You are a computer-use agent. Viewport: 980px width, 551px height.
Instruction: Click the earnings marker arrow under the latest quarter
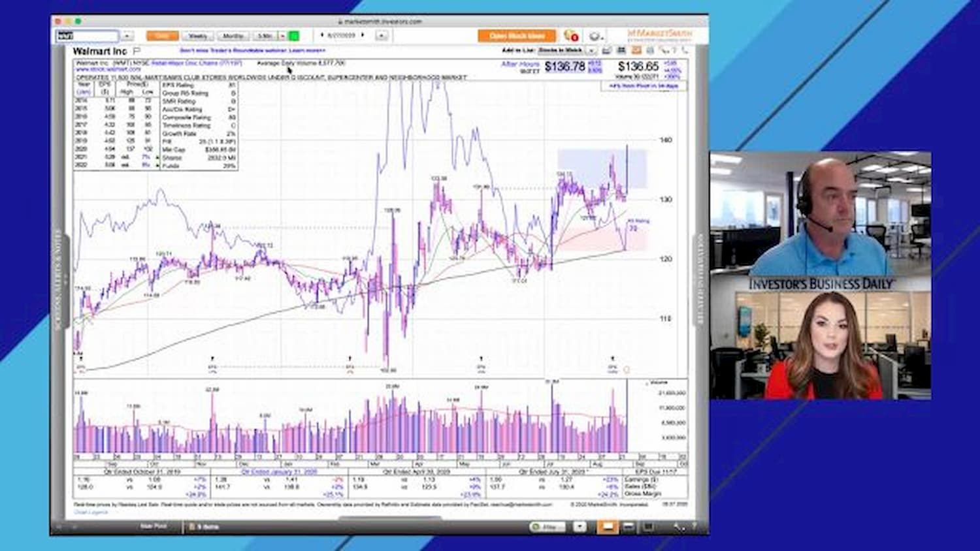(612, 358)
